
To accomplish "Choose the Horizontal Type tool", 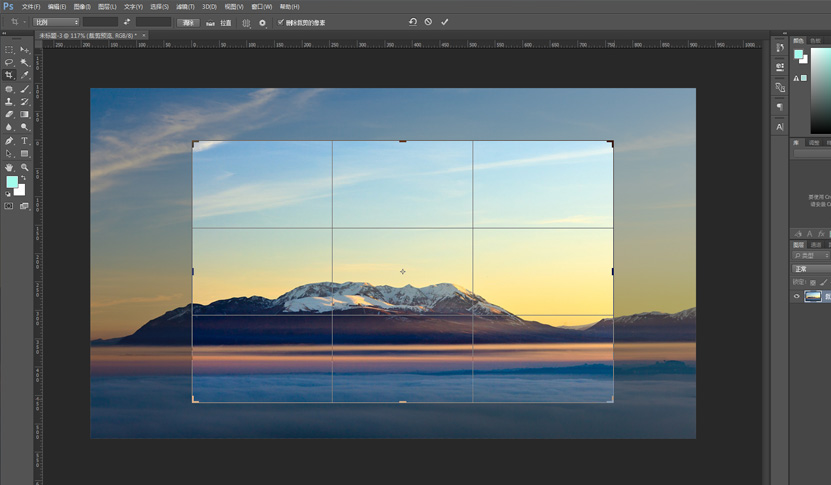I will coord(25,141).
